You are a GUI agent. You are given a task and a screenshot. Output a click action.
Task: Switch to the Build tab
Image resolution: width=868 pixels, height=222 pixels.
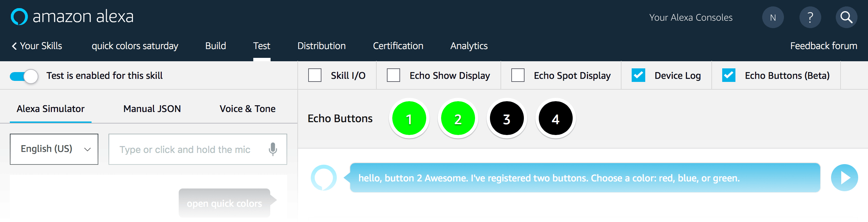coord(216,46)
